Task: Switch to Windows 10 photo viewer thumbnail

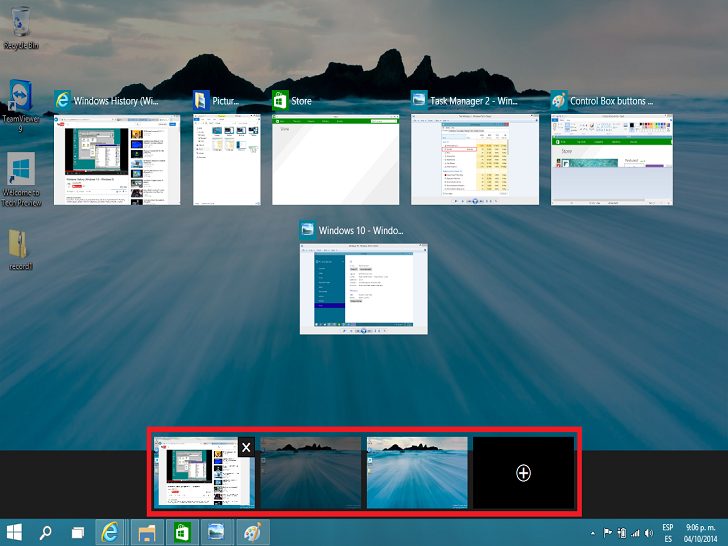Action: tap(364, 289)
